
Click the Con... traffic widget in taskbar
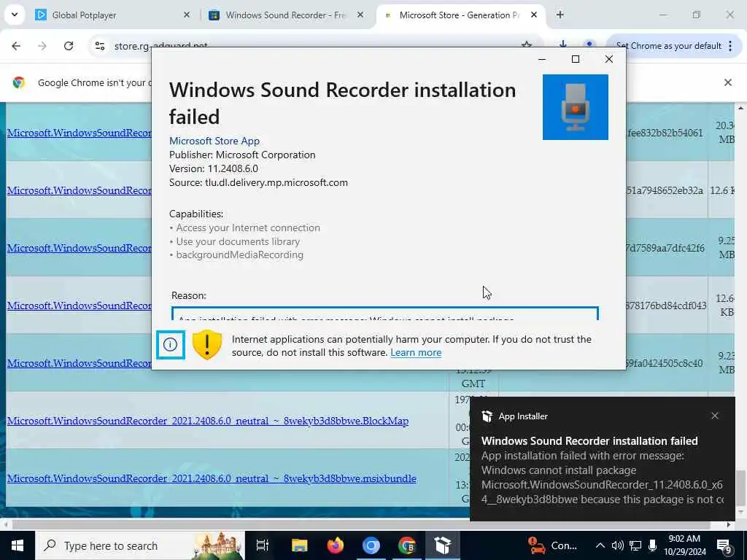point(553,545)
